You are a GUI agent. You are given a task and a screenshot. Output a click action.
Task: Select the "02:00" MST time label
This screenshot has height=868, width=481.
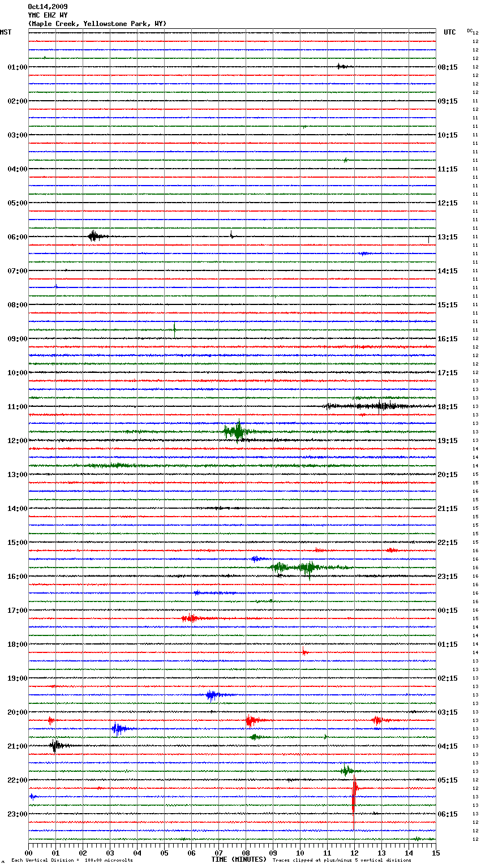pos(18,101)
